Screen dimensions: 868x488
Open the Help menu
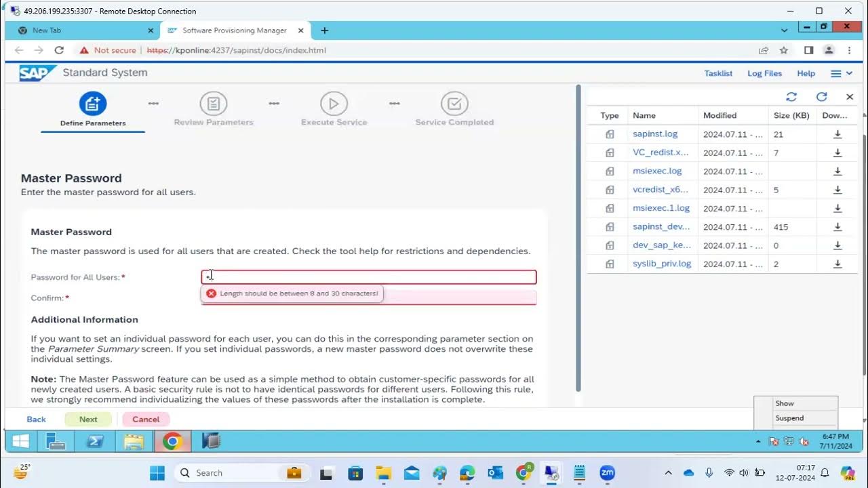(806, 73)
